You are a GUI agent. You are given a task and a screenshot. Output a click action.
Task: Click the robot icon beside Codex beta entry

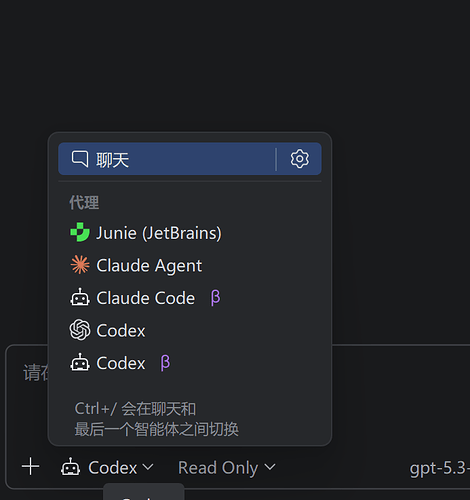[80, 363]
